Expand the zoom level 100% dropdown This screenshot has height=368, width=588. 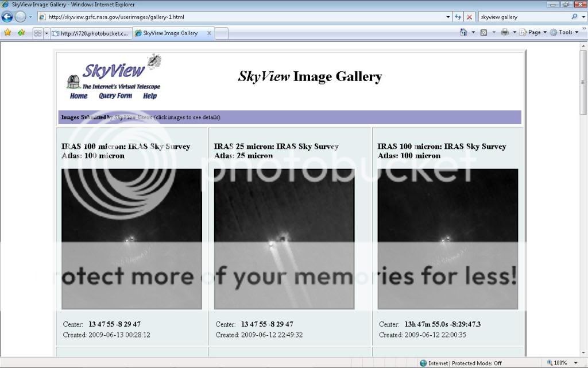click(x=576, y=363)
